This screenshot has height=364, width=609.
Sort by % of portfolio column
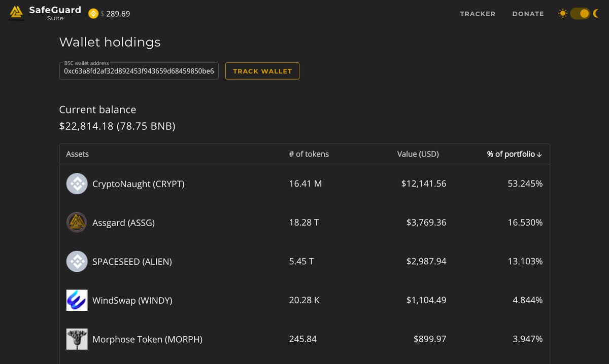pos(515,154)
